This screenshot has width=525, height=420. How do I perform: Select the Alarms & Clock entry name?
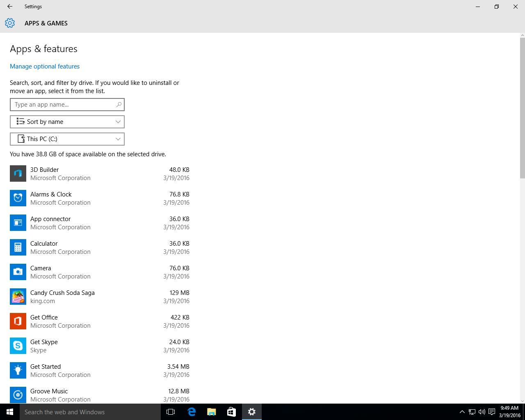tap(51, 194)
